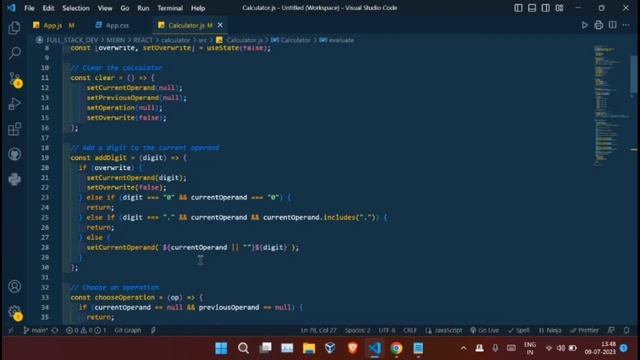This screenshot has width=640, height=360.
Task: Open the Search view in activity bar
Action: pyautogui.click(x=15, y=53)
